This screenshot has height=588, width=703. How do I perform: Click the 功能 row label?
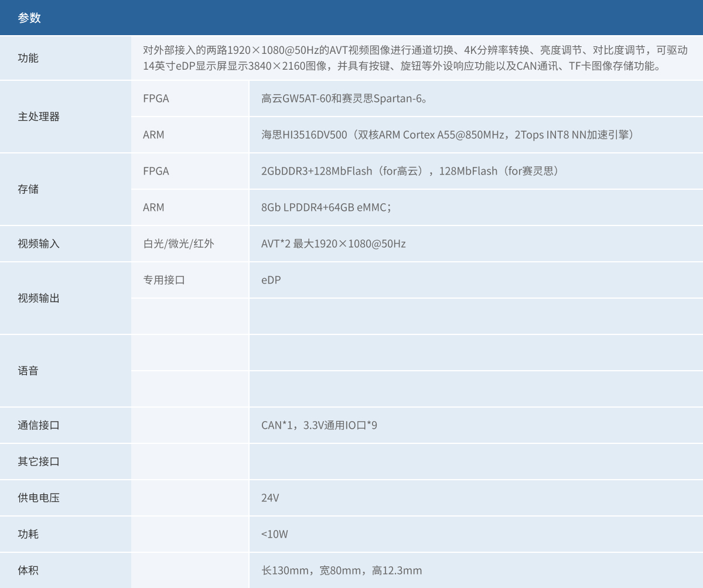pos(28,58)
